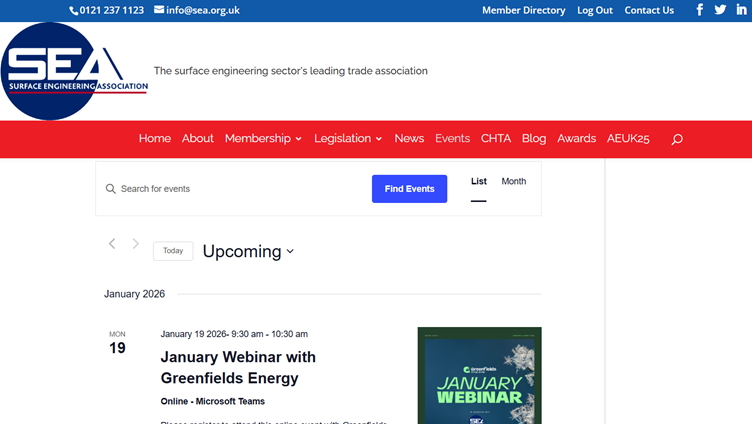Image resolution: width=752 pixels, height=424 pixels.
Task: Go to previous events arrow
Action: [112, 244]
